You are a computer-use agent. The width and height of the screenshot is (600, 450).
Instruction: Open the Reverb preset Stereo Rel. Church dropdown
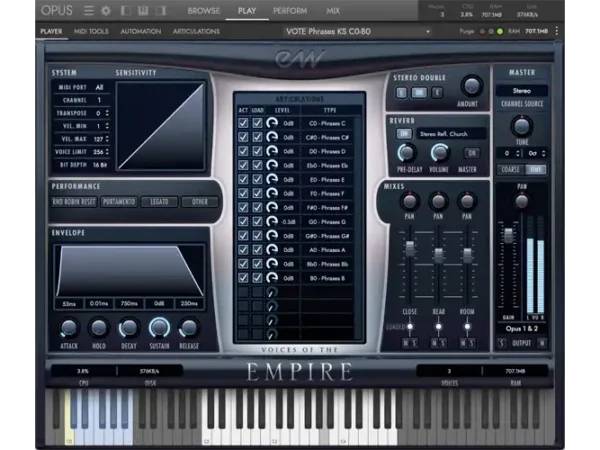pos(451,134)
